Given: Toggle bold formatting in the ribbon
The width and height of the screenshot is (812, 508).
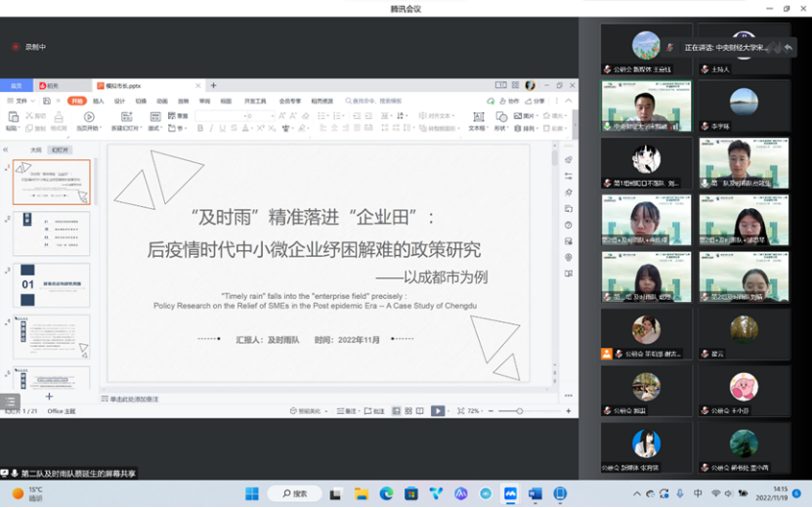Looking at the screenshot, I should 198,128.
